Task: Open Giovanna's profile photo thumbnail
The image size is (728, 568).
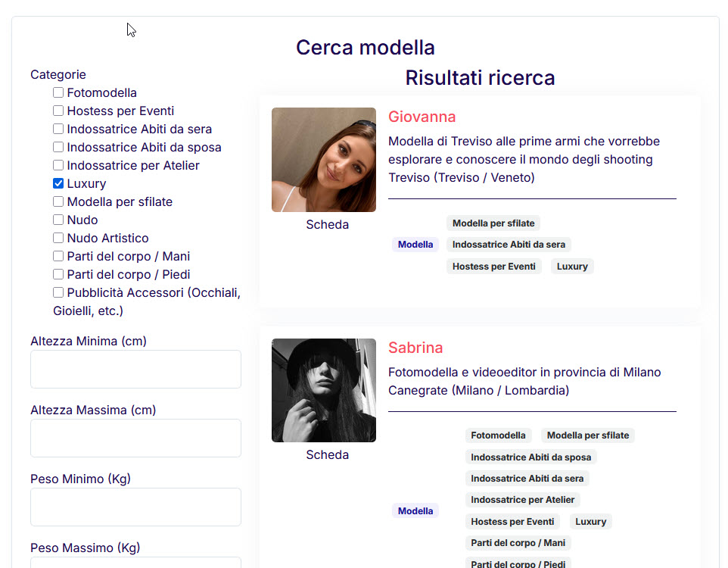Action: coord(323,160)
